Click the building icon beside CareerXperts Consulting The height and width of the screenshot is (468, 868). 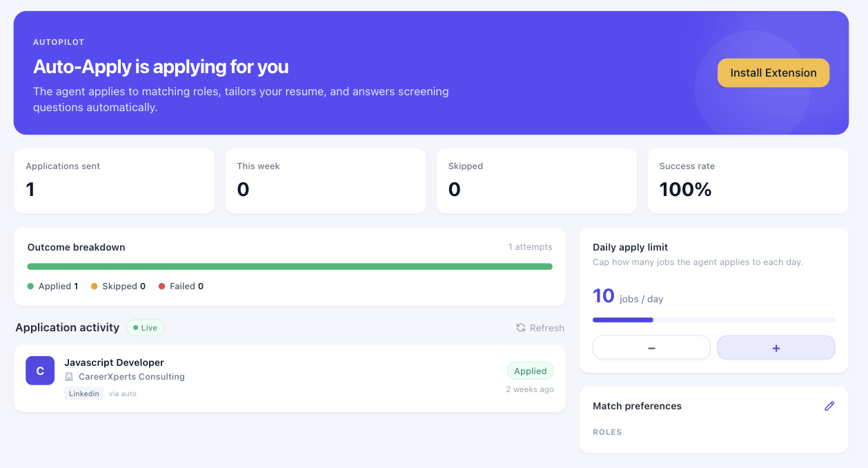point(69,377)
